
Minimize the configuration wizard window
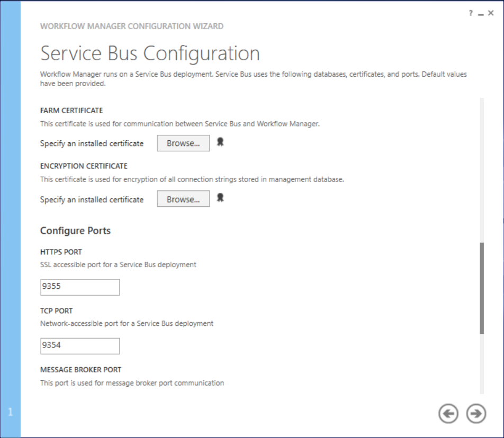click(x=481, y=14)
